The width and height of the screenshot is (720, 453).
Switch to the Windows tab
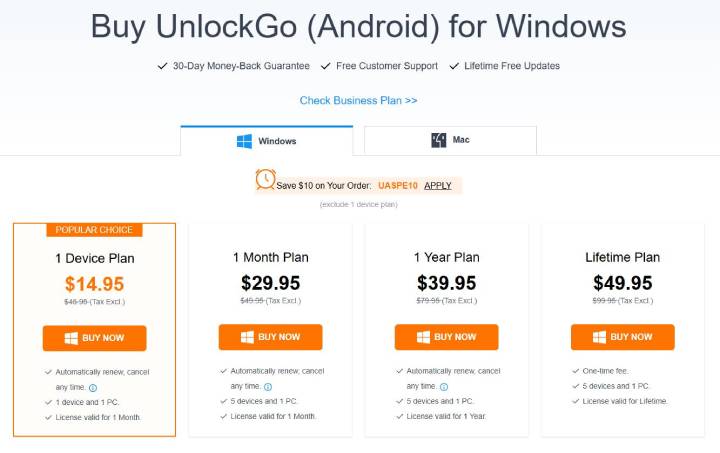click(267, 141)
